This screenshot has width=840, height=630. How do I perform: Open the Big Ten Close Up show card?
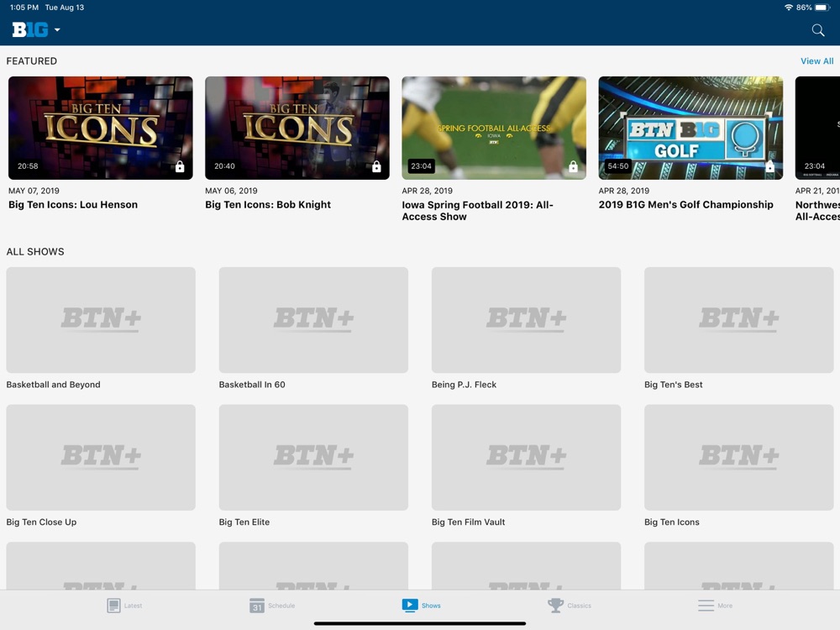[101, 458]
